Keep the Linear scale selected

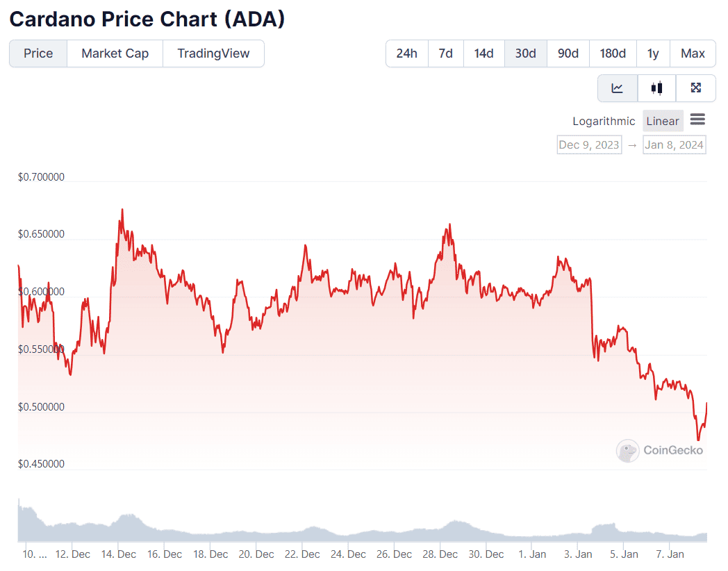[x=662, y=121]
